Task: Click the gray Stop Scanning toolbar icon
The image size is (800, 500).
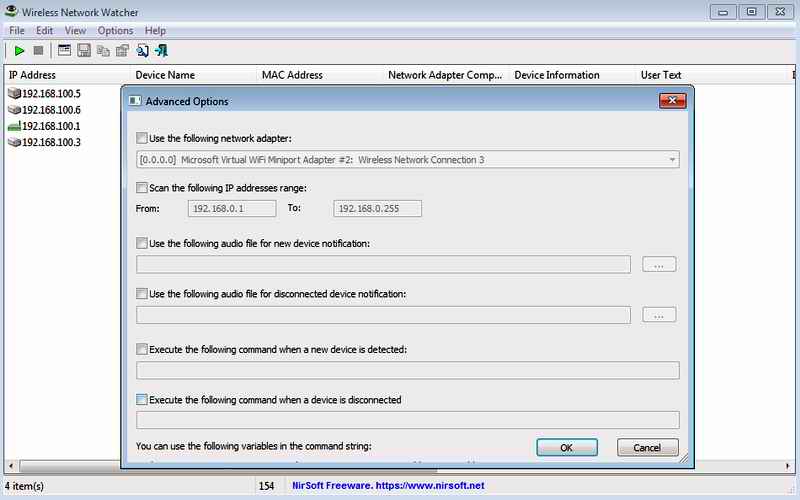Action: click(38, 50)
